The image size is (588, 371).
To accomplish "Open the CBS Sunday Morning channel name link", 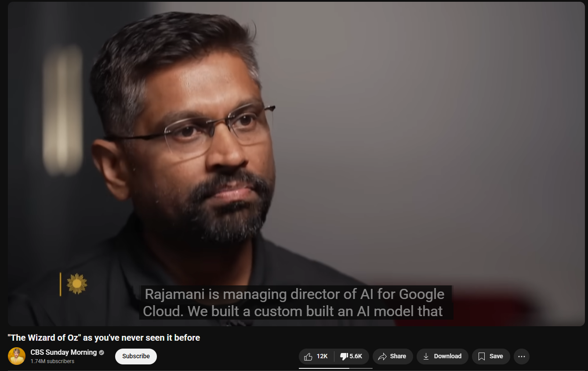I will [64, 352].
